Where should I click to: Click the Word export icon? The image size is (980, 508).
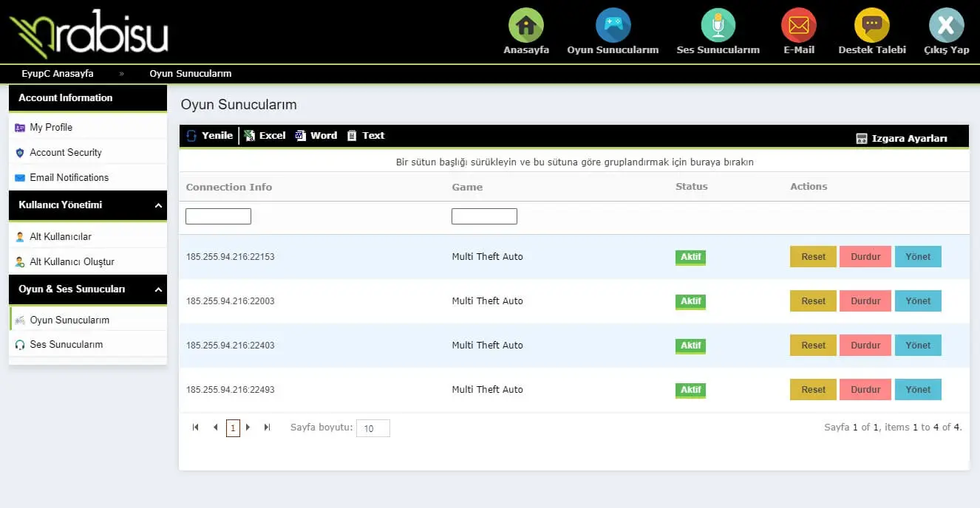[x=301, y=136]
